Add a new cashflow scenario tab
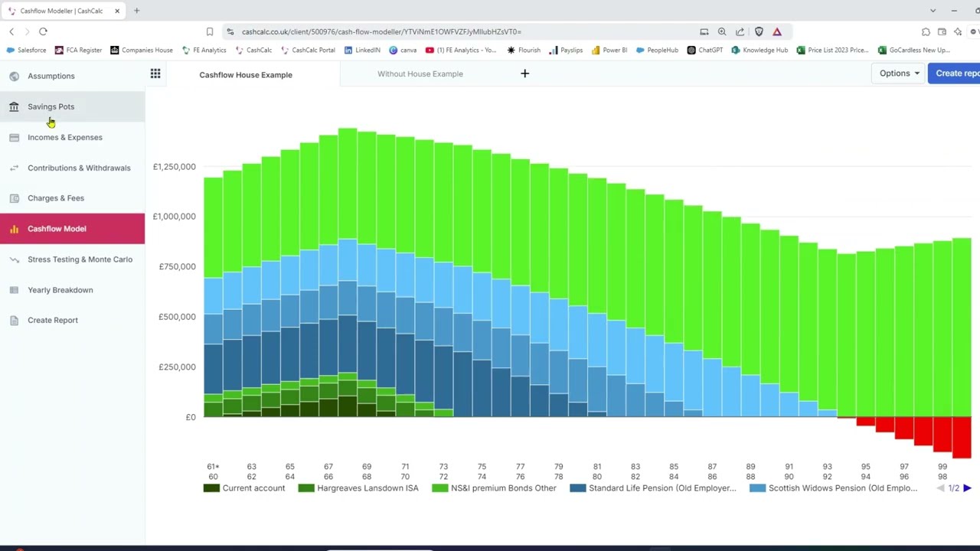This screenshot has height=551, width=980. pyautogui.click(x=524, y=73)
